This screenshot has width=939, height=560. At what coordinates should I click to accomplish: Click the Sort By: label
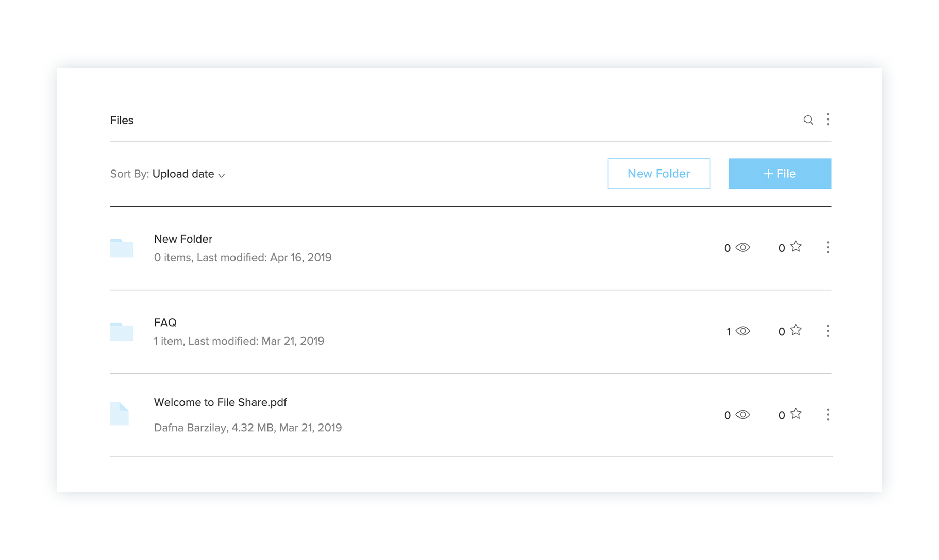pyautogui.click(x=129, y=174)
